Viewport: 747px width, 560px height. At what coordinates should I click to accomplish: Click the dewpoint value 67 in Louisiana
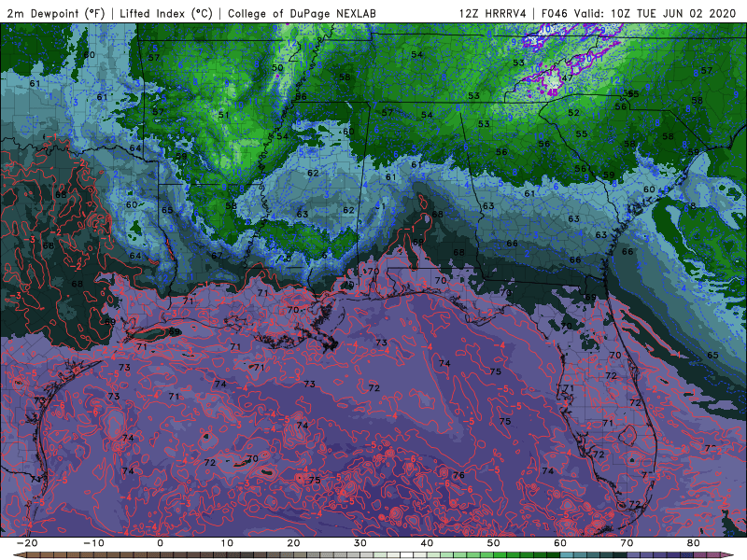point(217,255)
